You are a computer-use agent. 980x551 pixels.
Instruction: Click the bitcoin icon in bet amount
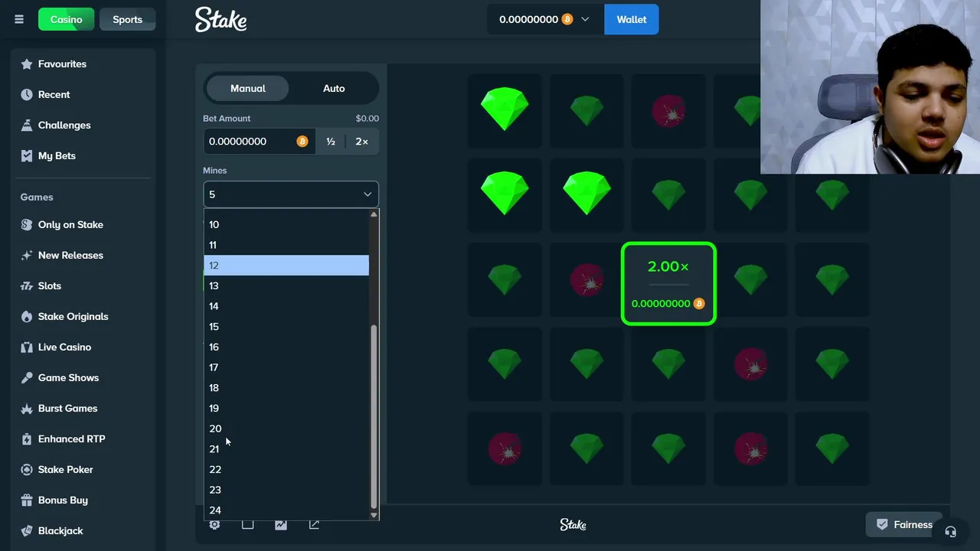302,142
